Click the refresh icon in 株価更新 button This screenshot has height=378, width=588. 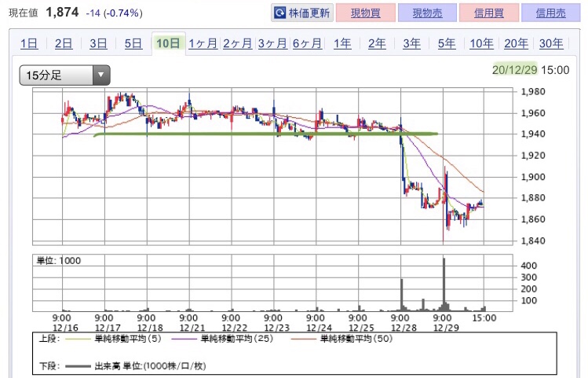(279, 13)
